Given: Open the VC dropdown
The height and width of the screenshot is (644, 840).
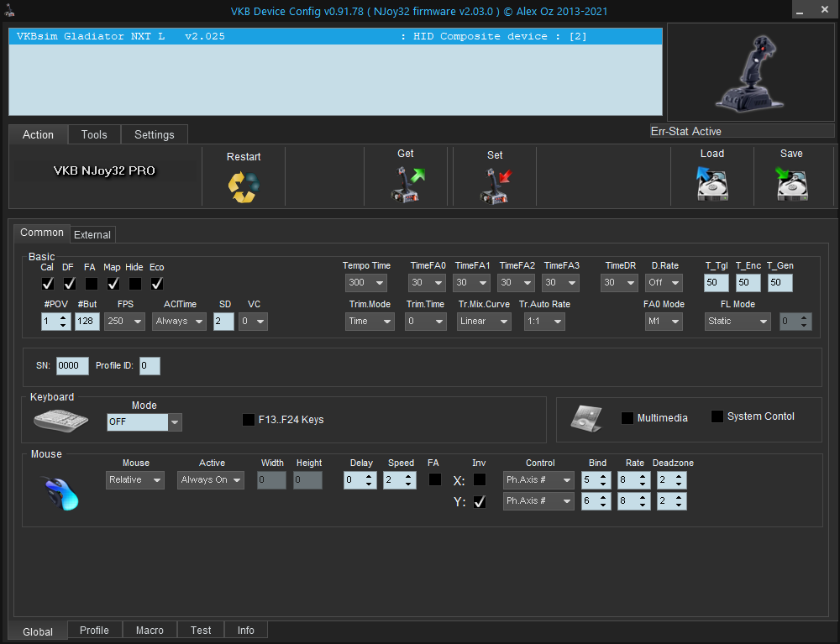Looking at the screenshot, I should [x=253, y=322].
